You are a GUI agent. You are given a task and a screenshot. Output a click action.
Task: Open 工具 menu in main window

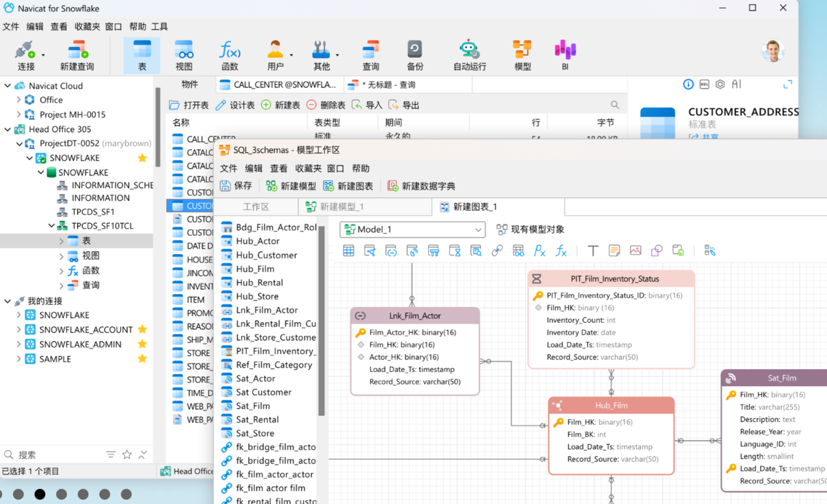(x=159, y=27)
